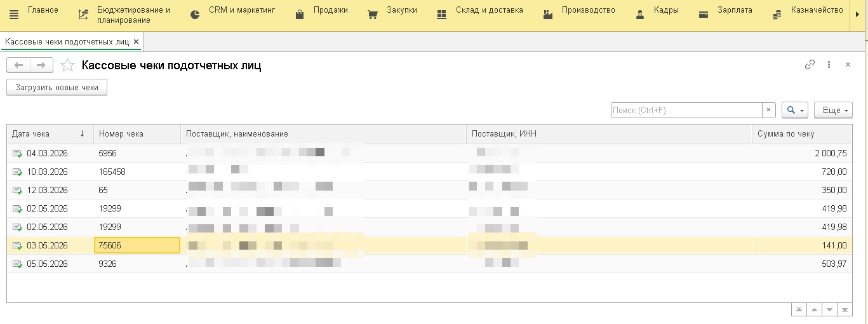This screenshot has height=324, width=868.
Task: Sort by Поставщик, наименование column header
Action: tap(324, 134)
